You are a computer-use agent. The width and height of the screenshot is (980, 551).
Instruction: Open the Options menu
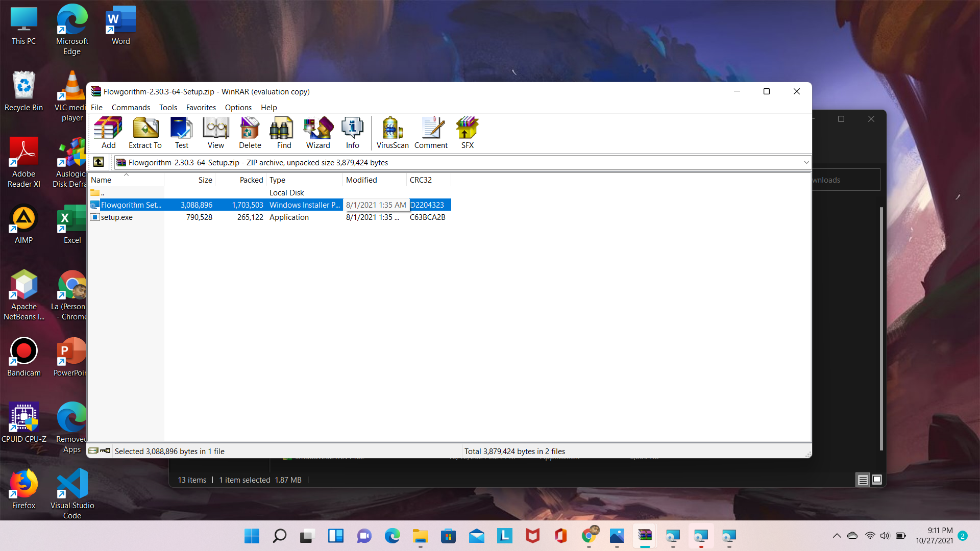coord(238,108)
